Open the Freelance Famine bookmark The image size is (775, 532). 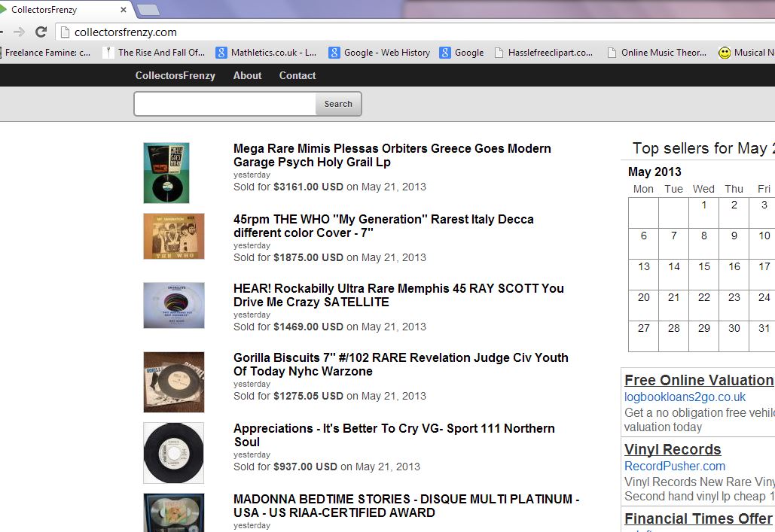[45, 53]
